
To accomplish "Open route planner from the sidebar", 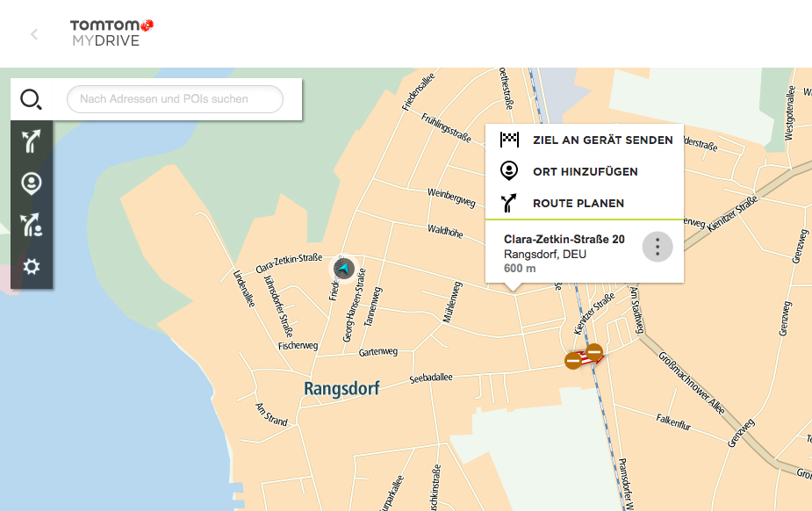I will tap(32, 141).
